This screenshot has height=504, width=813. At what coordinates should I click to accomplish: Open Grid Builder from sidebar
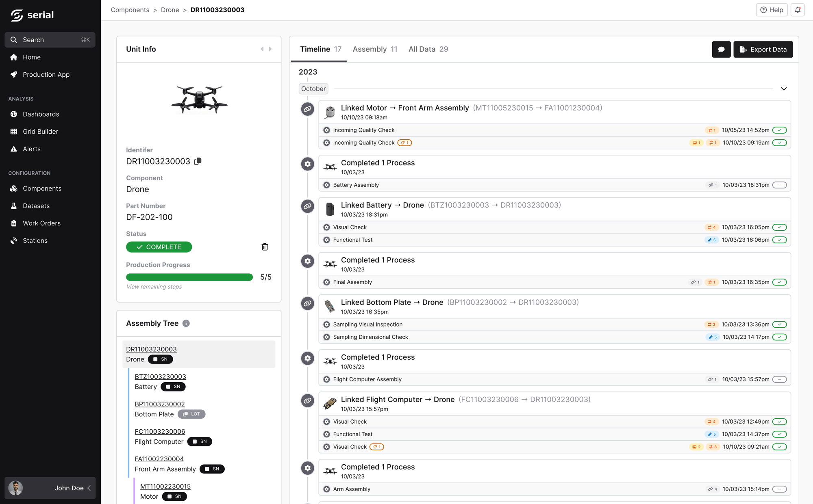point(40,132)
